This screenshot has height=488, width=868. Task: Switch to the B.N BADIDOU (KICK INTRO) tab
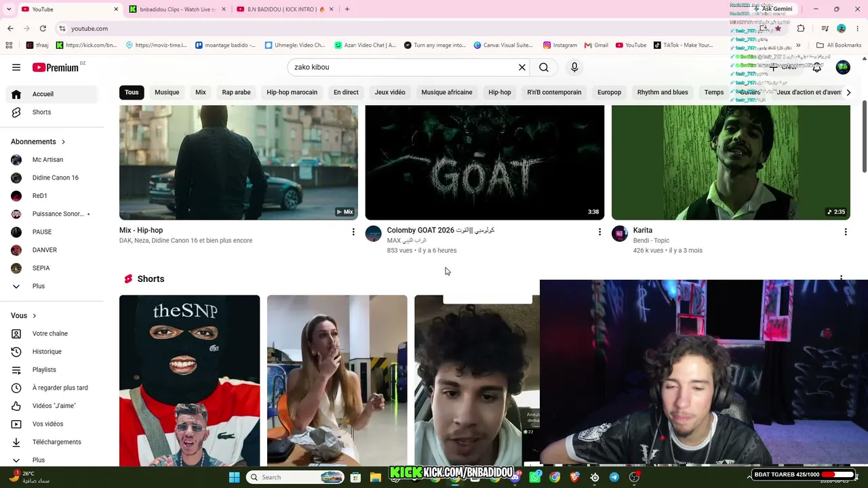point(286,9)
